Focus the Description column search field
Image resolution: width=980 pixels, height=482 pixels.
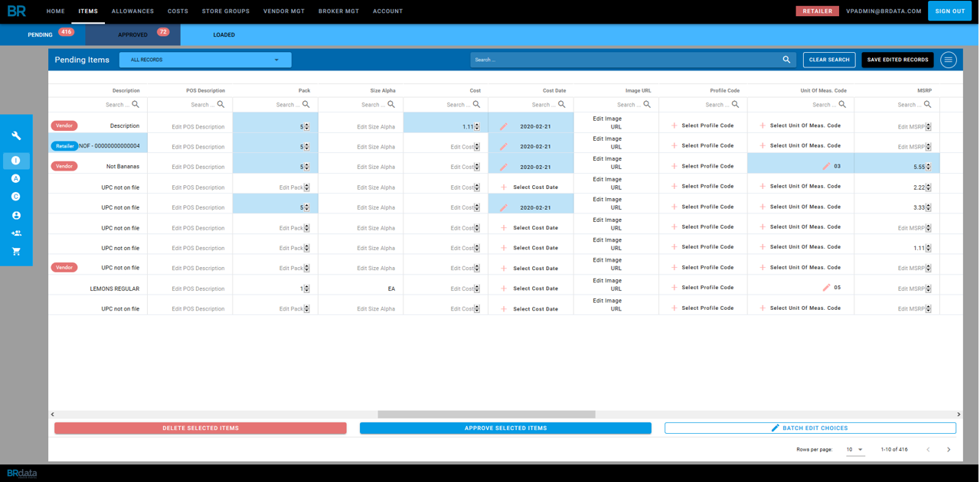pyautogui.click(x=116, y=105)
